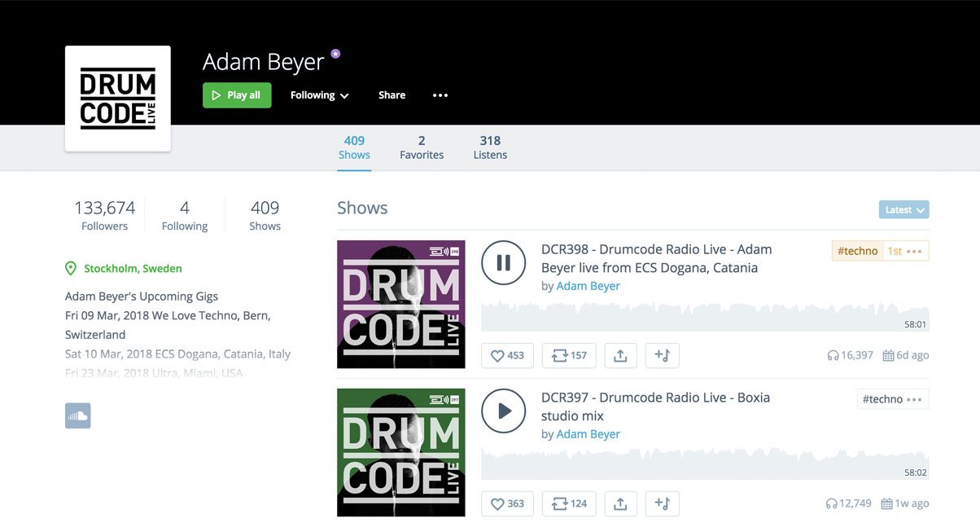Click the share upload icon on DCR398
Image resolution: width=980 pixels, height=523 pixels.
coord(620,355)
